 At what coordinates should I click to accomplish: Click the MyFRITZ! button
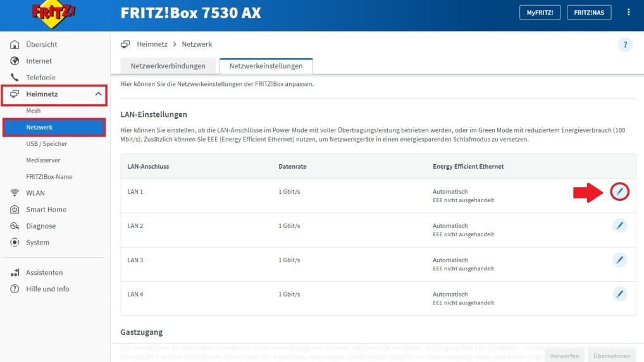(540, 12)
